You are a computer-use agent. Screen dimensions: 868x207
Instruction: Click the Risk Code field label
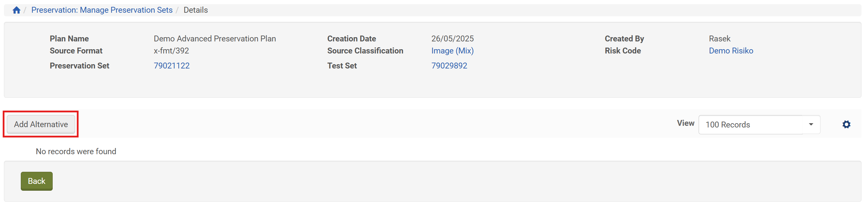click(622, 51)
